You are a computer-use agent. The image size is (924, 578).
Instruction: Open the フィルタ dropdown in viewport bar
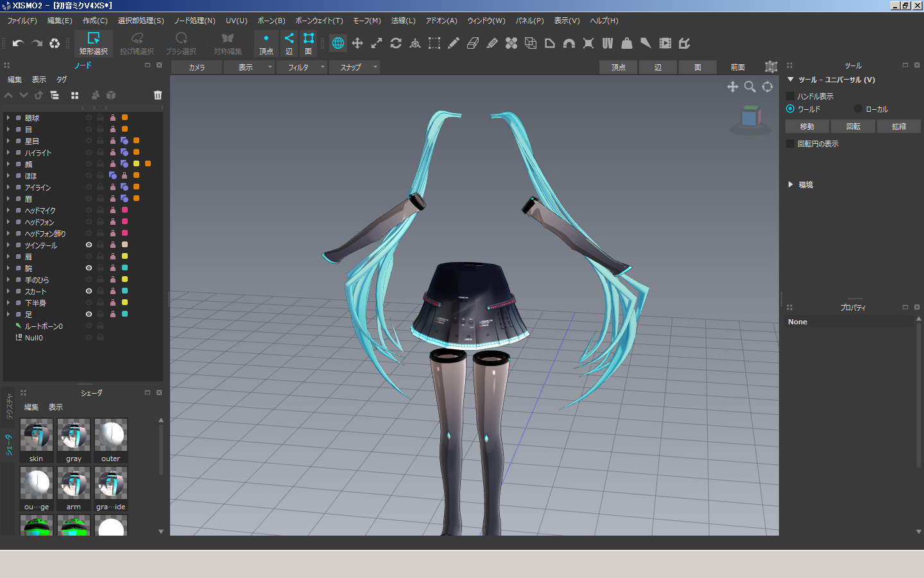pos(302,67)
